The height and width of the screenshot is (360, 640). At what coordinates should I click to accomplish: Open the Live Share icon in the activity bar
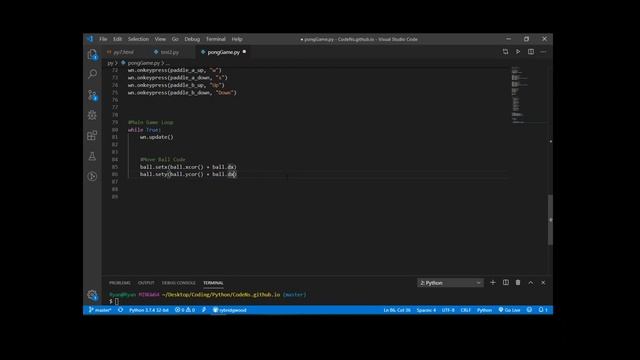click(x=92, y=176)
